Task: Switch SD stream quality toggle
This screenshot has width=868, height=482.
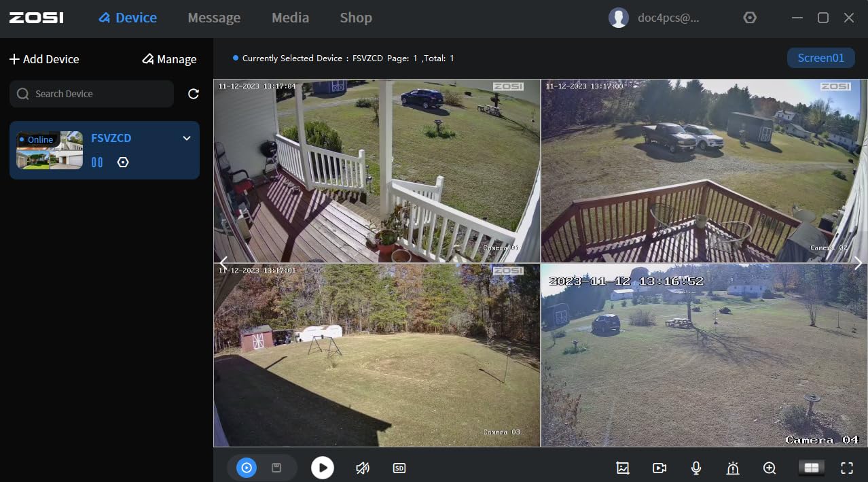Action: pyautogui.click(x=399, y=468)
